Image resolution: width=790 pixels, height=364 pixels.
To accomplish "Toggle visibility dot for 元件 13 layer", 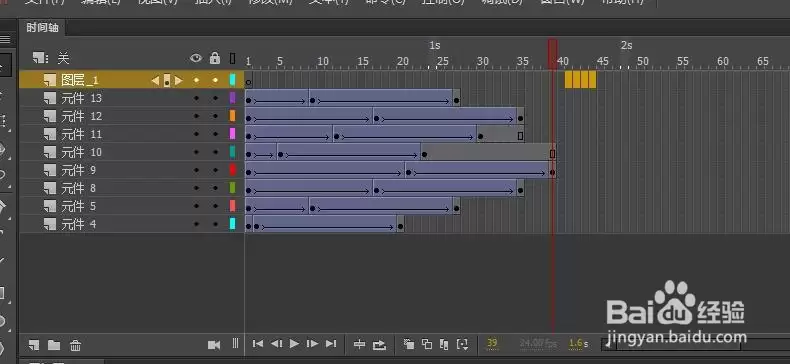I will [x=196, y=98].
